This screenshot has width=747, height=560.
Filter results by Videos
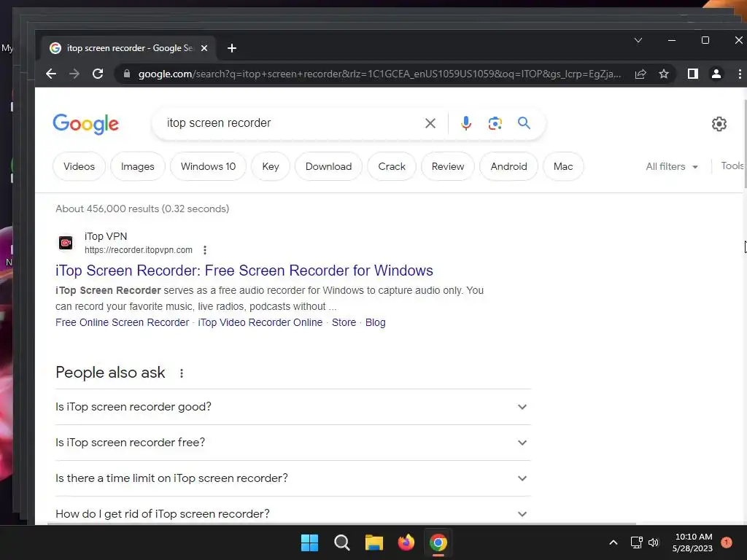pos(79,167)
